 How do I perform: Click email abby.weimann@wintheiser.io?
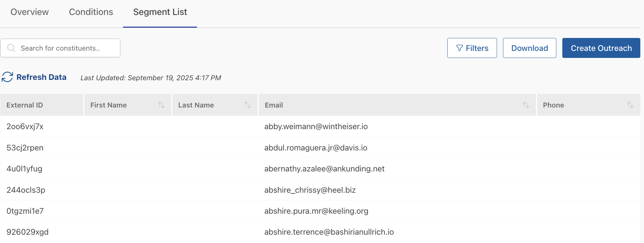tap(316, 126)
